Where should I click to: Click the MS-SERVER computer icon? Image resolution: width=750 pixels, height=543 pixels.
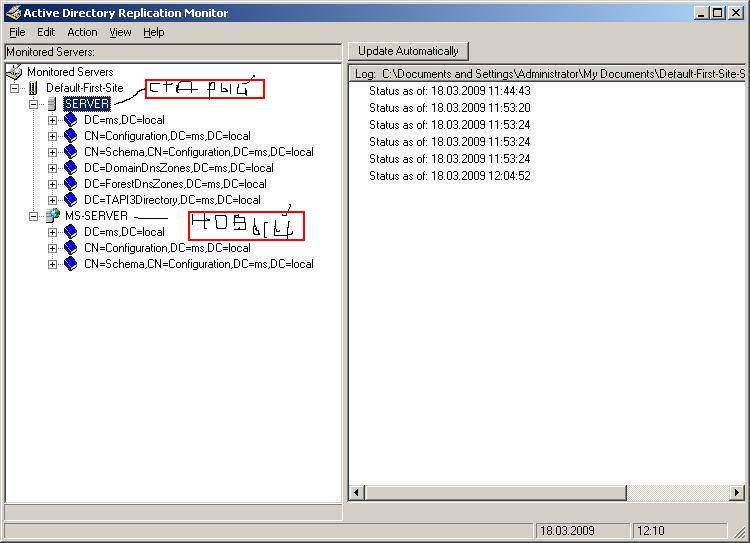53,216
